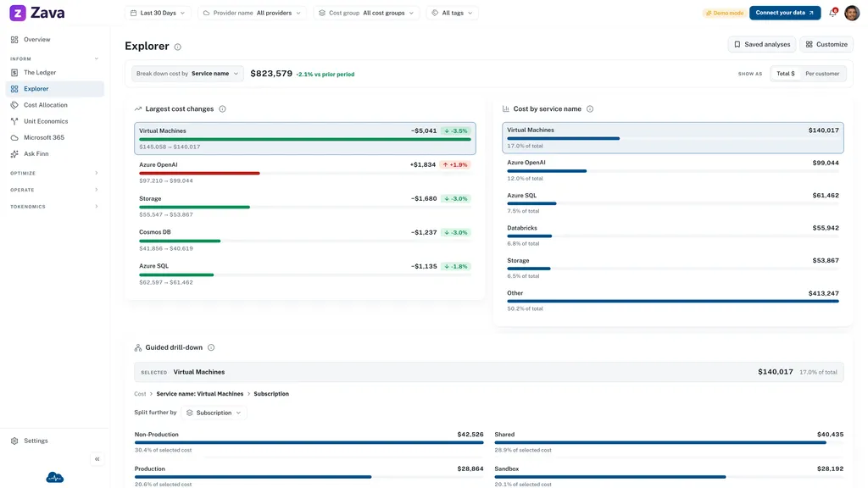The image size is (868, 488).
Task: Click the Unit Economics branch icon
Action: (x=14, y=121)
